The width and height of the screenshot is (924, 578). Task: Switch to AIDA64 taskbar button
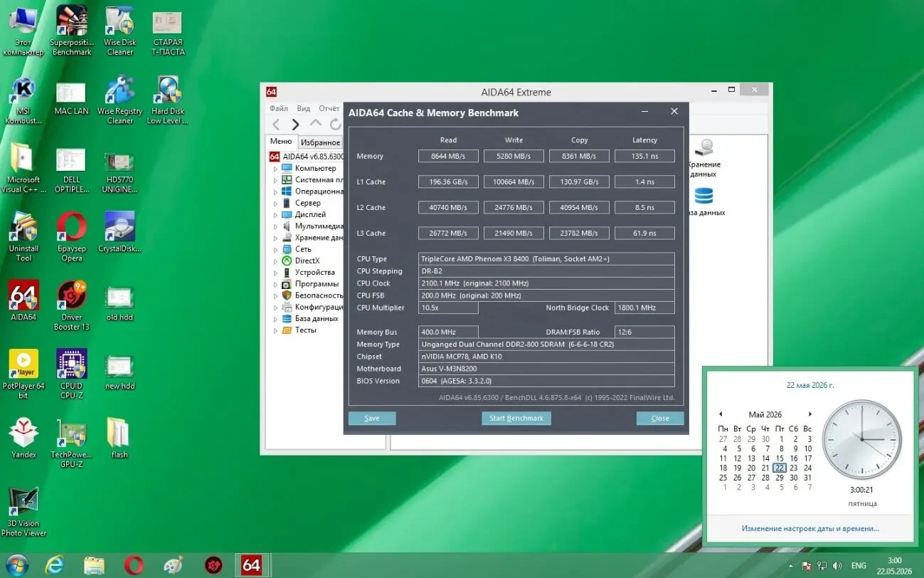tap(251, 565)
